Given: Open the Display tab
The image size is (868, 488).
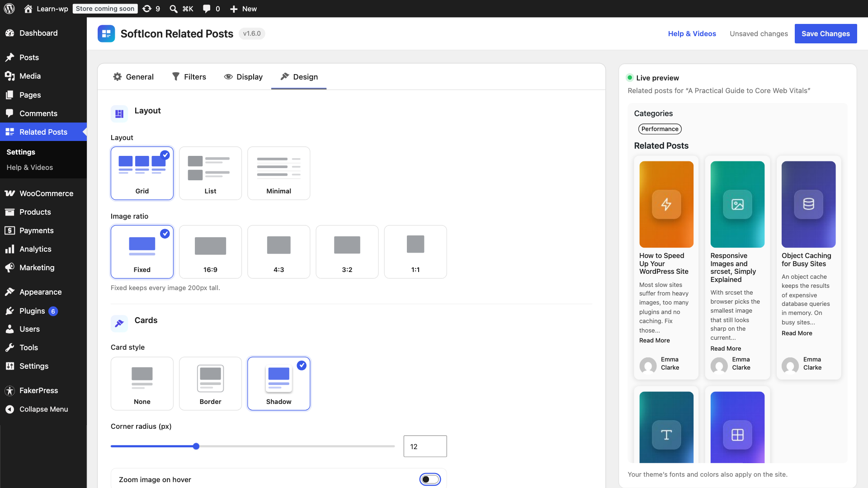Looking at the screenshot, I should [x=243, y=77].
